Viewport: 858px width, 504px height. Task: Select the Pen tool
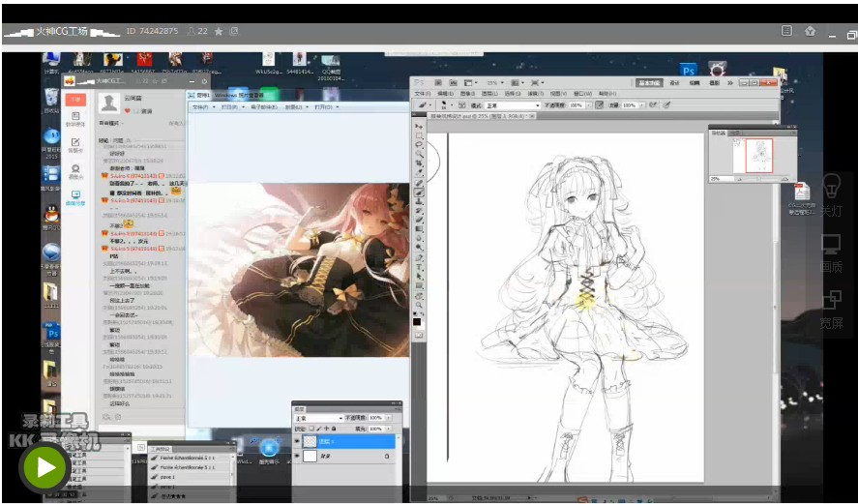pos(420,257)
